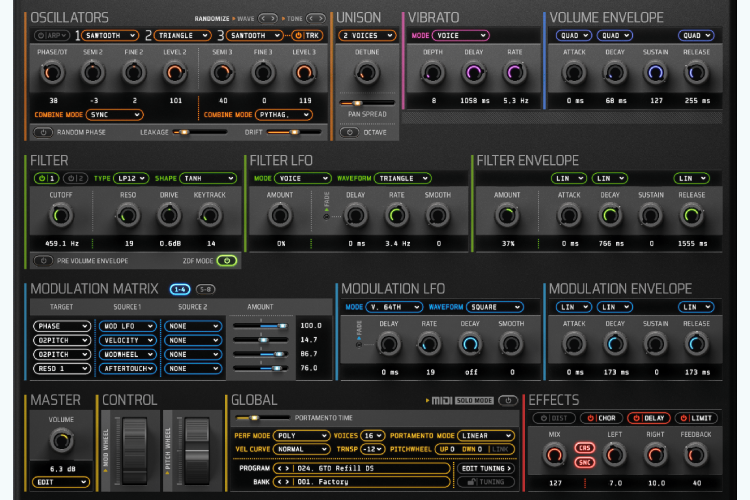750x500 pixels.
Task: Open the Sync combine mode dropdown
Action: pos(114,115)
